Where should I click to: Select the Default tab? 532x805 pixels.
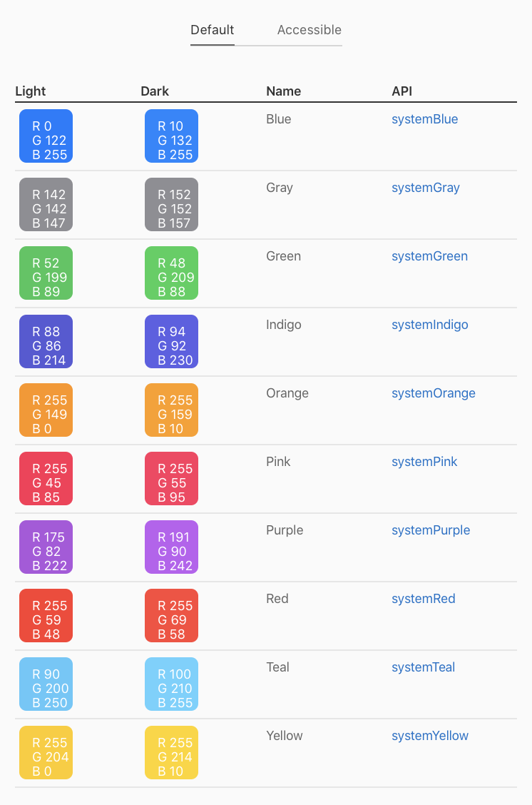coord(212,30)
